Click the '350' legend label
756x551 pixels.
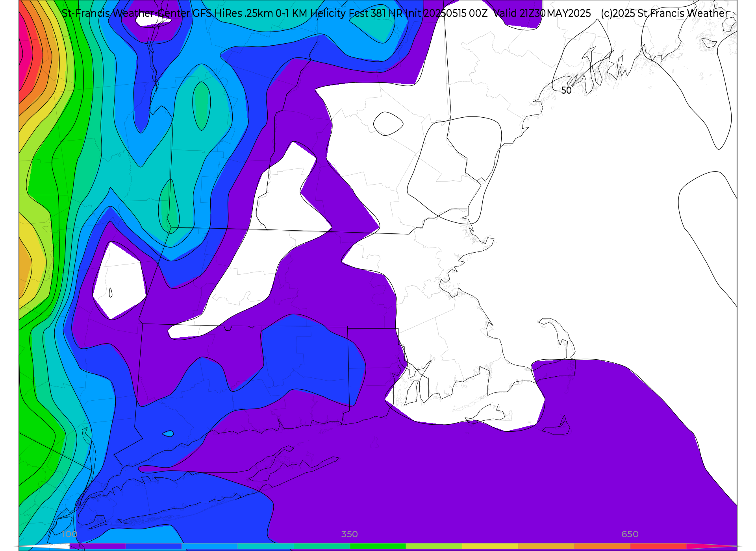(x=350, y=534)
